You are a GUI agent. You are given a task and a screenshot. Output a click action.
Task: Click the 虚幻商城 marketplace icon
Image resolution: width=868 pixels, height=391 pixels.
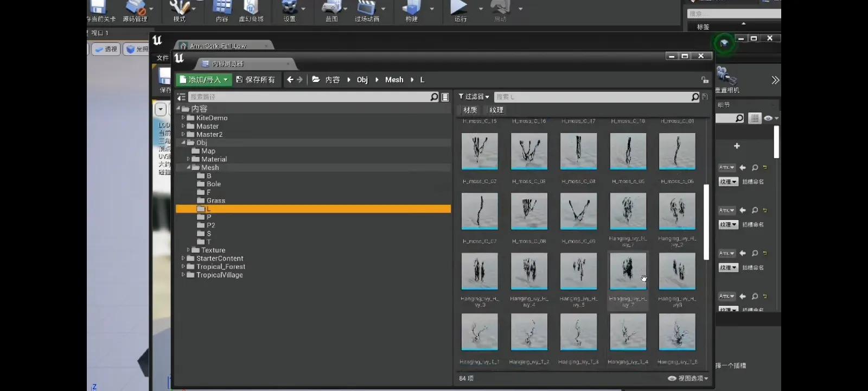tap(251, 9)
